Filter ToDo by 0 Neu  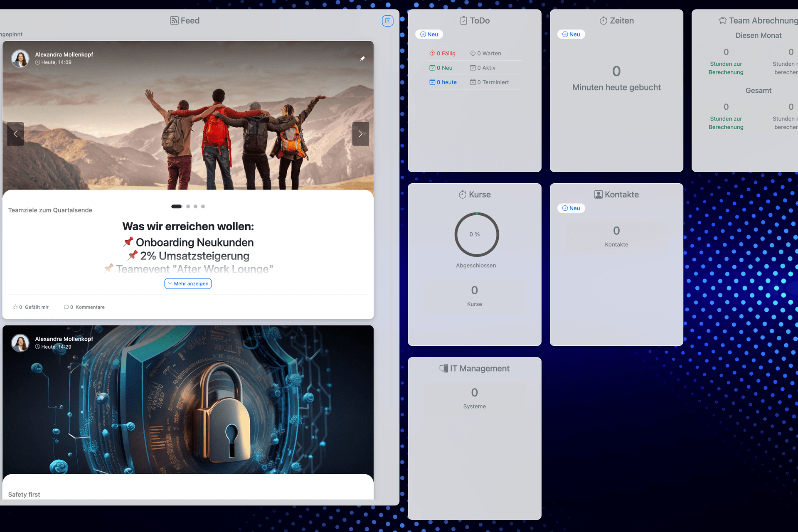(441, 68)
